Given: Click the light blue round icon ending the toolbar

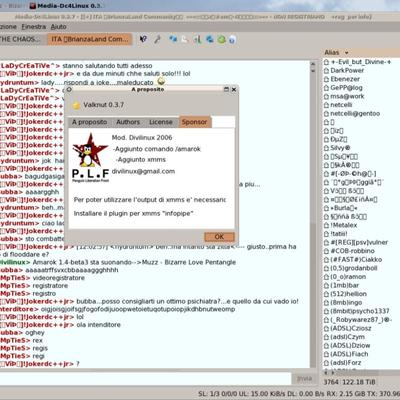Looking at the screenshot, I should coord(232,40).
